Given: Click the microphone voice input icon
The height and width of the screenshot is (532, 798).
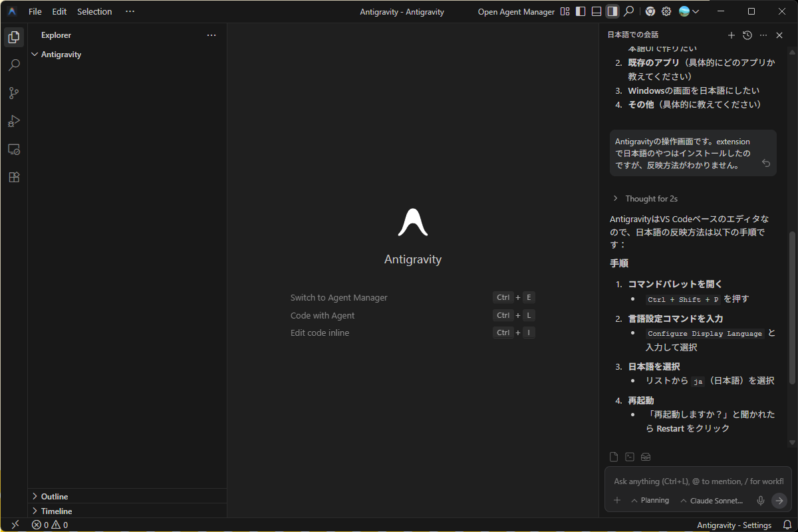Looking at the screenshot, I should click(761, 501).
